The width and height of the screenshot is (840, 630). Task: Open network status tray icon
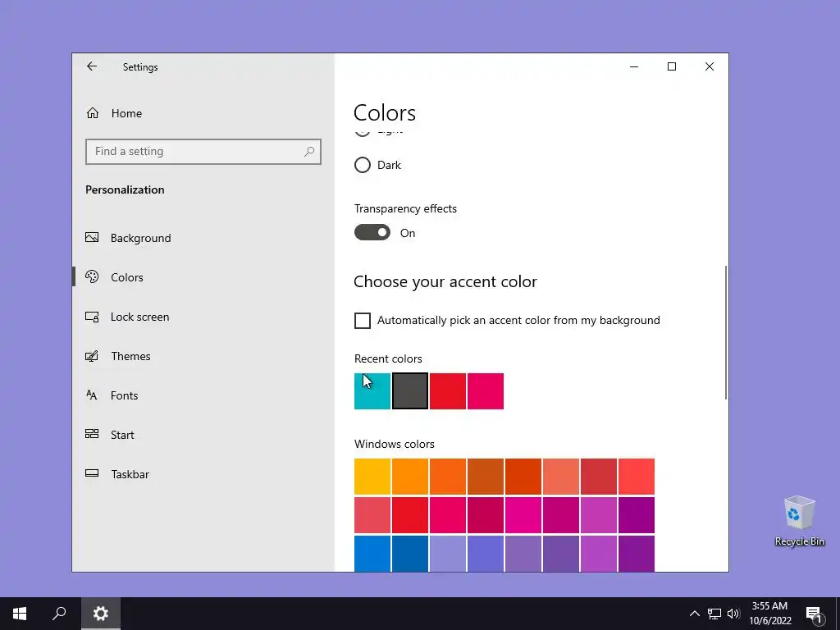(x=714, y=614)
